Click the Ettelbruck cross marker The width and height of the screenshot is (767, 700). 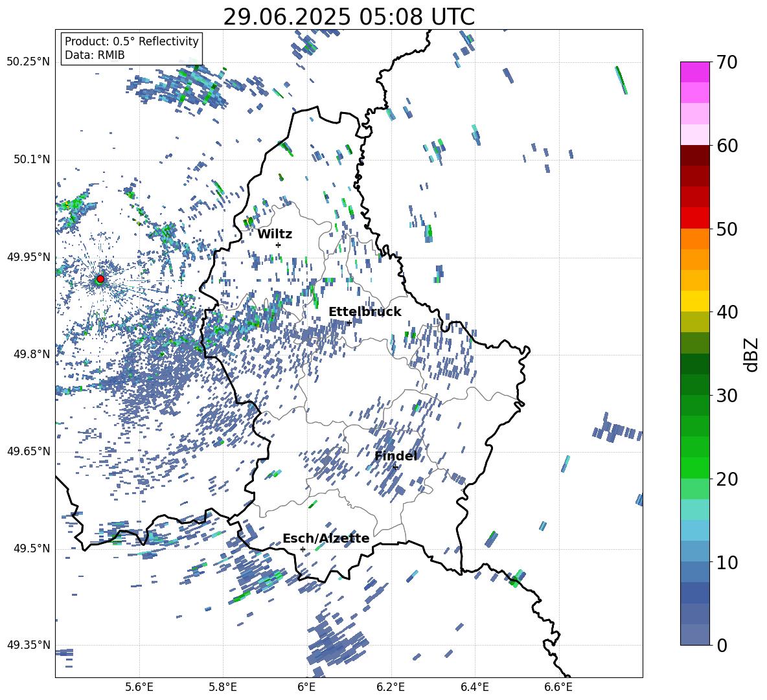pos(349,322)
